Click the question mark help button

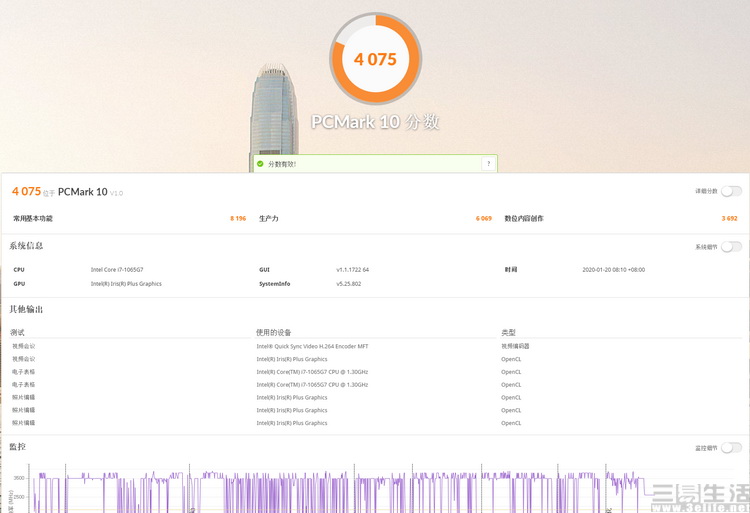[x=488, y=164]
